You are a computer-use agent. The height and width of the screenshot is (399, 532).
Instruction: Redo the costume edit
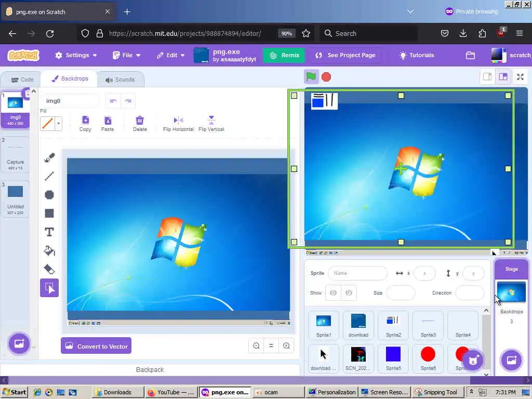(x=128, y=101)
